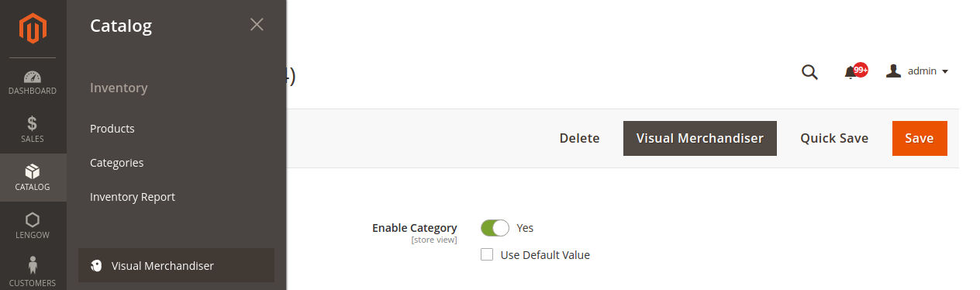The width and height of the screenshot is (980, 290).
Task: Open the Dashboard sidebar icon
Action: coord(33,77)
